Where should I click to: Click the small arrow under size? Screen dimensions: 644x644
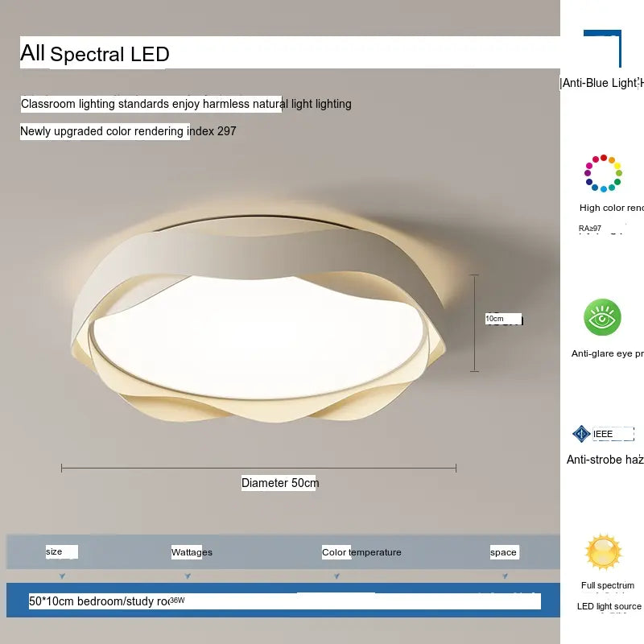(x=62, y=576)
